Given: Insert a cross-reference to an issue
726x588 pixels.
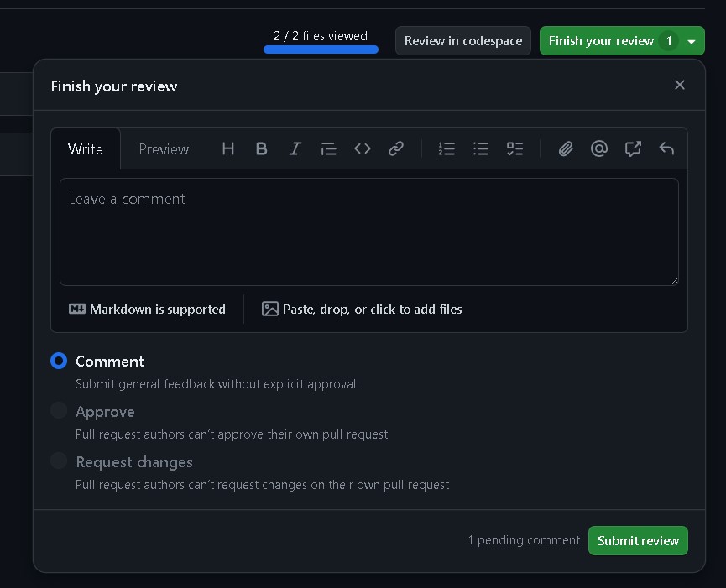Looking at the screenshot, I should [x=633, y=148].
